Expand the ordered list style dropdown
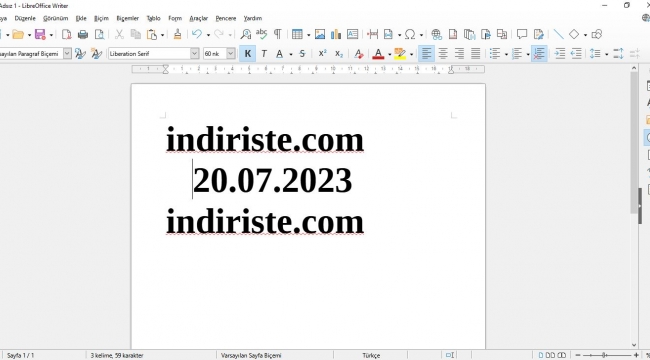Viewport: 650px width, 360px height. point(528,54)
